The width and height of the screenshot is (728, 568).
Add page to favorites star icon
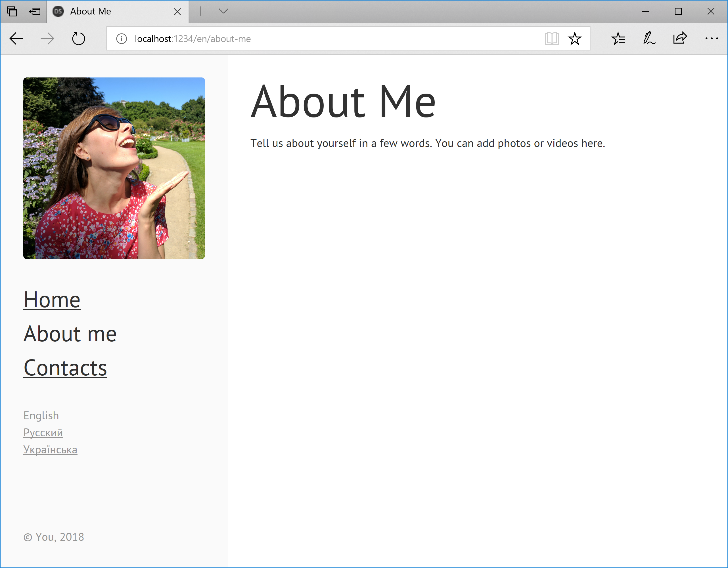click(575, 39)
